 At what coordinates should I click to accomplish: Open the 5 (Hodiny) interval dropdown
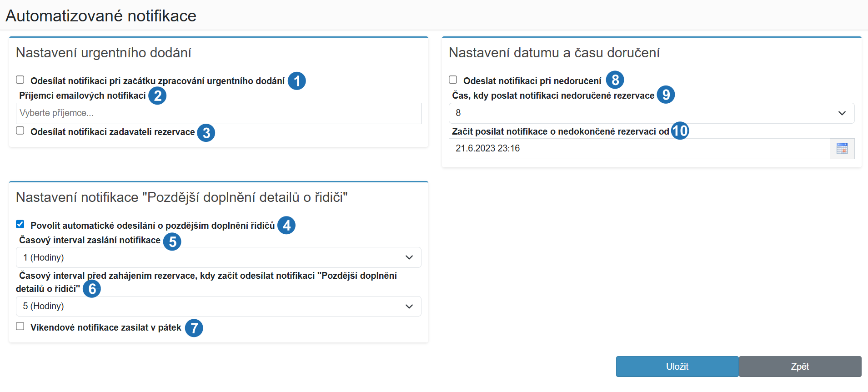click(x=219, y=306)
